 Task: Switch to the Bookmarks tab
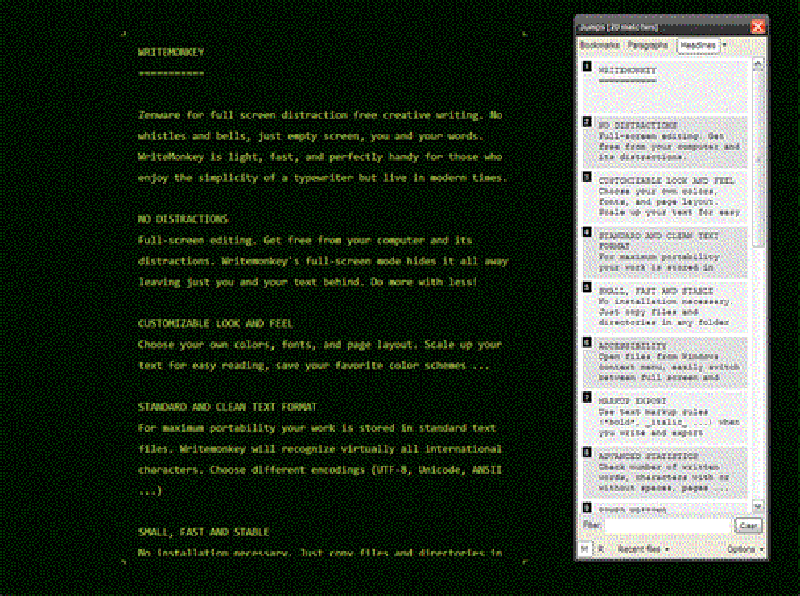(x=599, y=45)
